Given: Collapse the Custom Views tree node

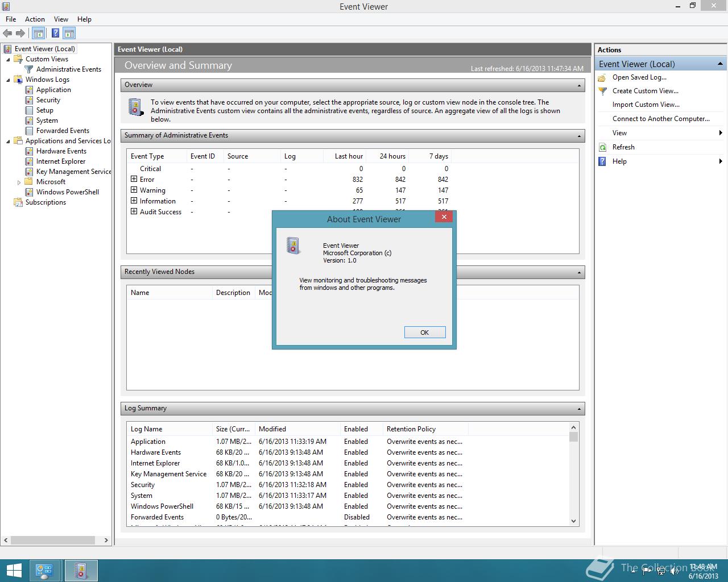Looking at the screenshot, I should pos(8,59).
